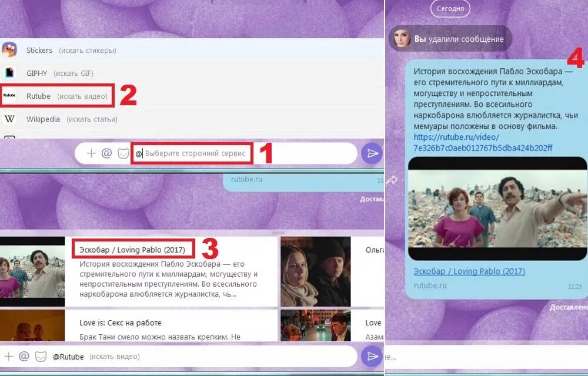Open the rutube.ru/video link in chat message
The height and width of the screenshot is (376, 588).
[x=483, y=142]
